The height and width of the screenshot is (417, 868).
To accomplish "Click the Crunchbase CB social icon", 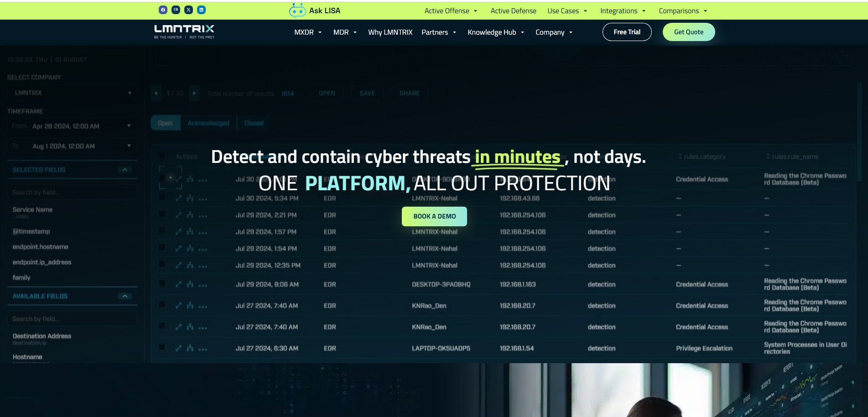I will point(176,10).
